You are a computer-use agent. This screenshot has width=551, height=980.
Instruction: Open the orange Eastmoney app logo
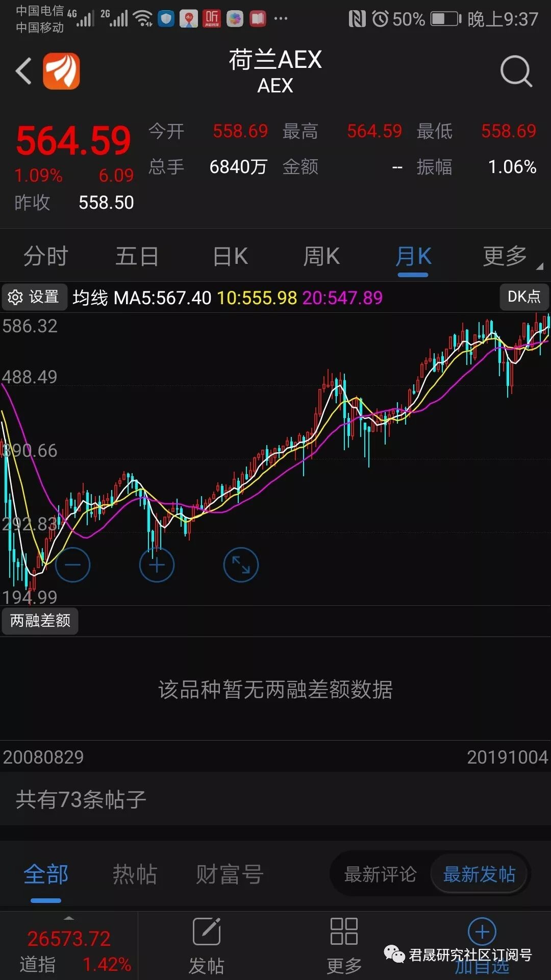(61, 71)
